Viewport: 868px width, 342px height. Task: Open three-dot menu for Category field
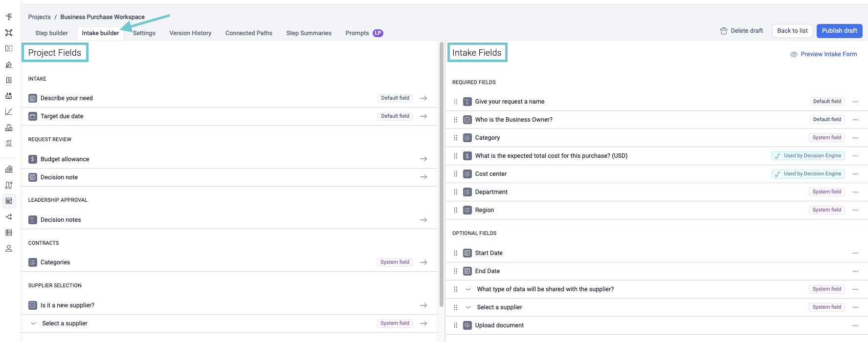click(x=855, y=138)
